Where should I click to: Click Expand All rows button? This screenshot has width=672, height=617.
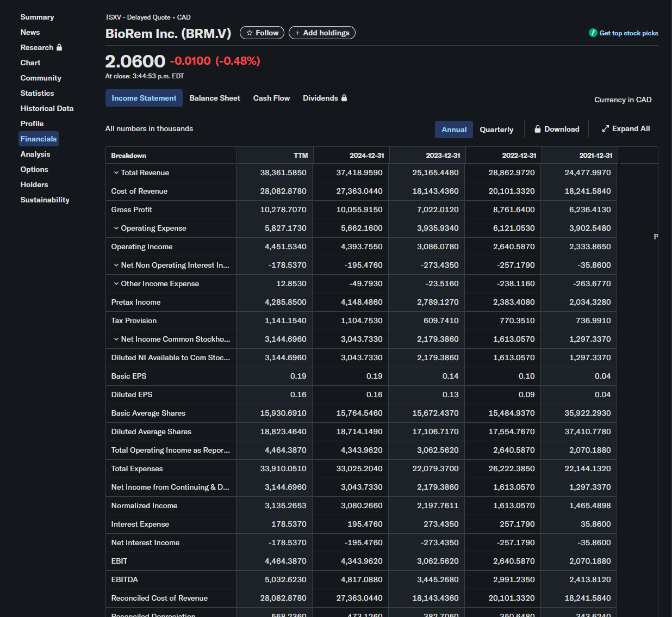click(626, 128)
